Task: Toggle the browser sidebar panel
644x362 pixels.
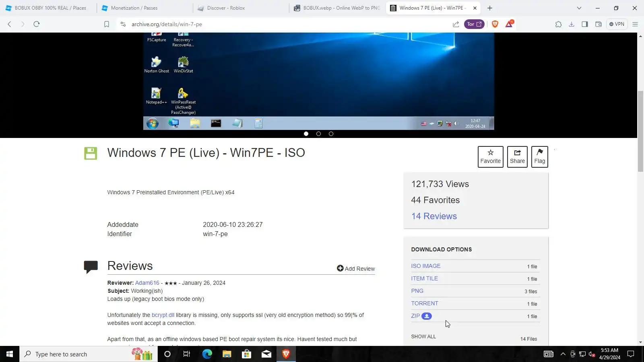Action: (585, 24)
